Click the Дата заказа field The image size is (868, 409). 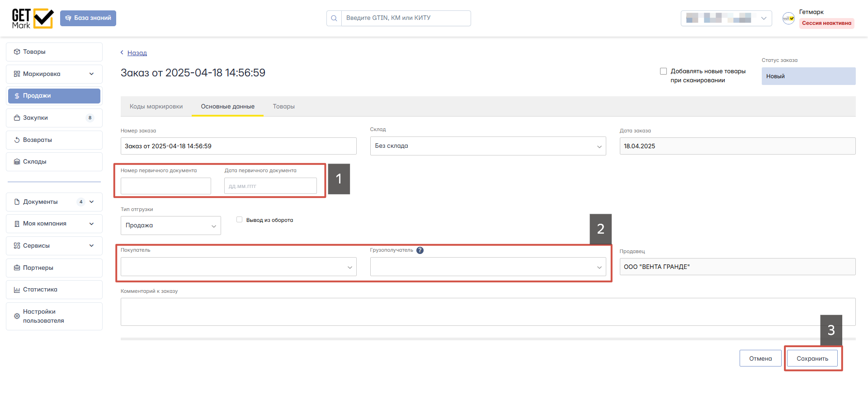pos(737,146)
